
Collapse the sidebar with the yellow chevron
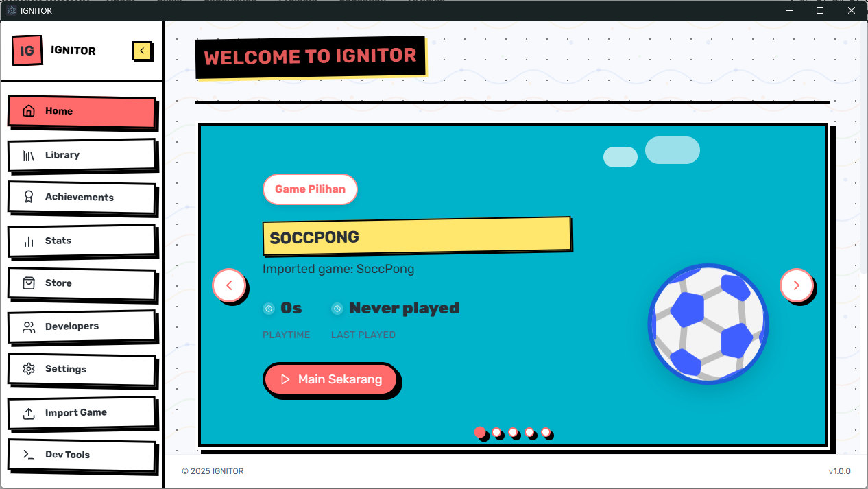(142, 51)
